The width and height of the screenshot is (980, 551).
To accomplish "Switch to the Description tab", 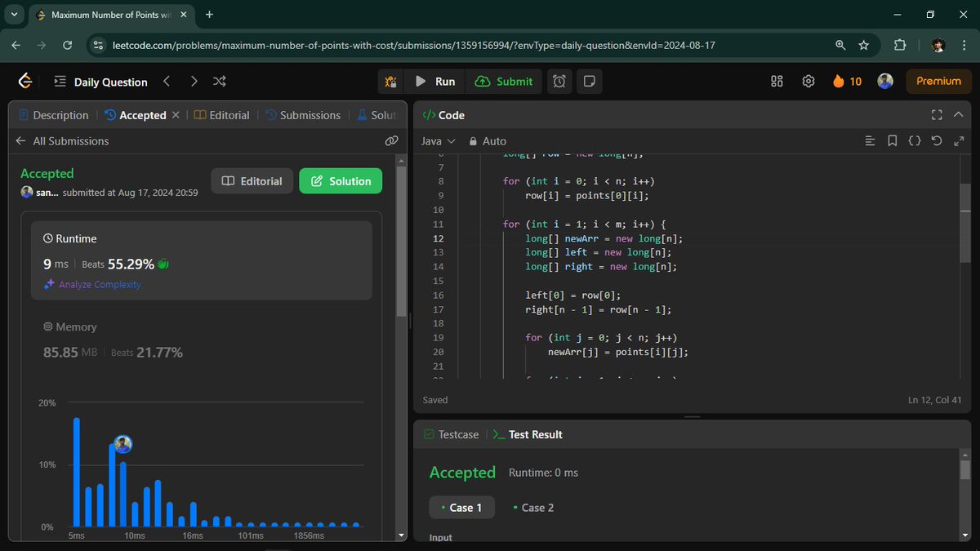I will 54,115.
